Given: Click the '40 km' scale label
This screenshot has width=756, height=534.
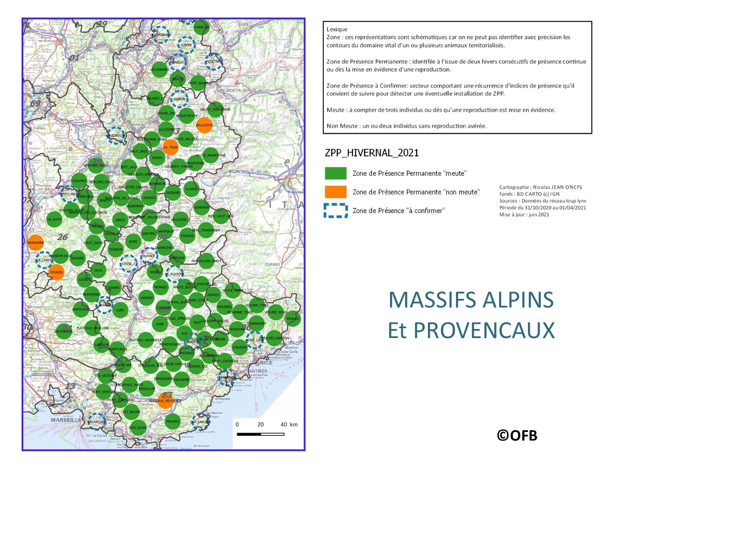Looking at the screenshot, I should (289, 424).
